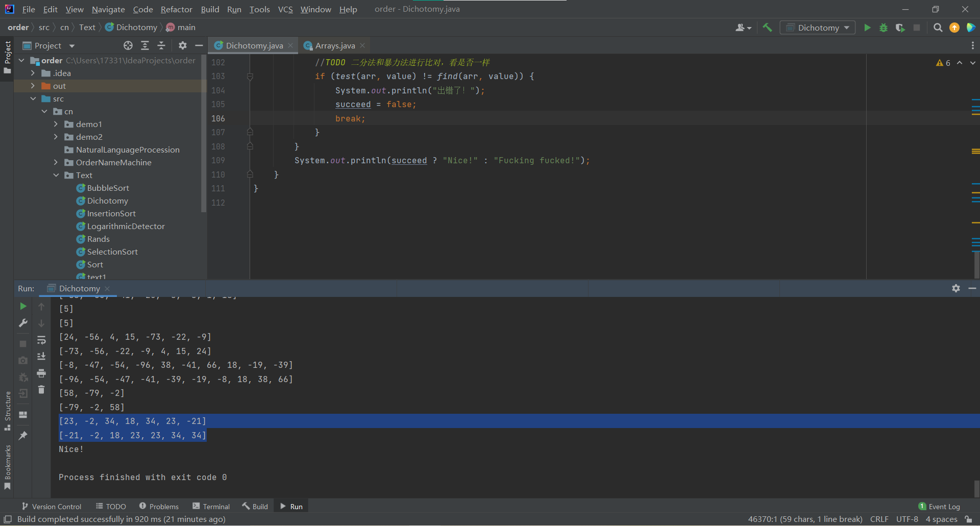The height and width of the screenshot is (526, 980).
Task: Go to previous highlighted warning arrow
Action: 960,63
